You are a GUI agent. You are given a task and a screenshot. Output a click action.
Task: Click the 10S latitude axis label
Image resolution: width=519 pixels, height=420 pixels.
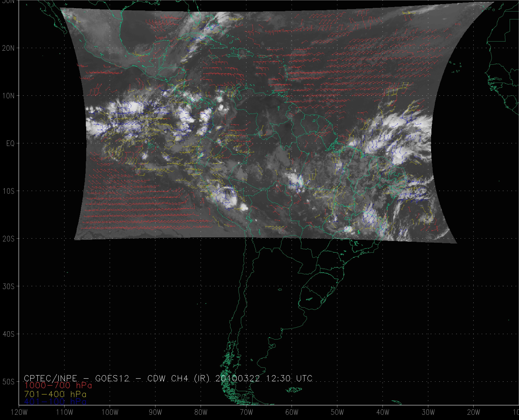point(8,191)
